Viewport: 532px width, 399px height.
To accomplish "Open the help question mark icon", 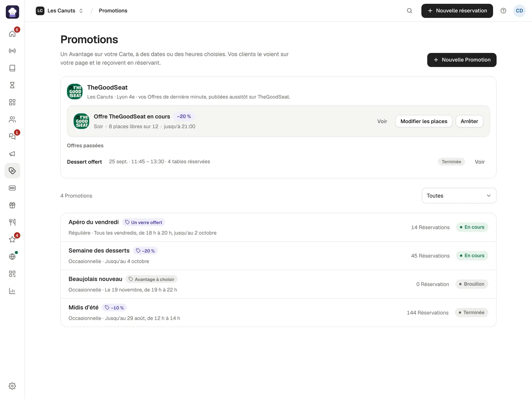I will (x=503, y=11).
